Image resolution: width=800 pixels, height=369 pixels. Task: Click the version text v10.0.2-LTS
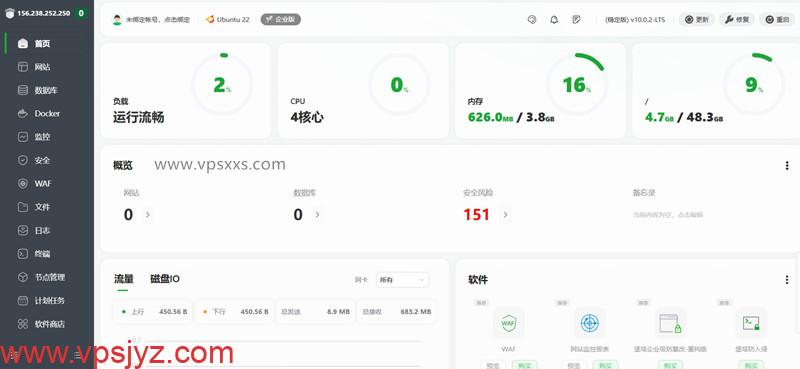tap(635, 19)
